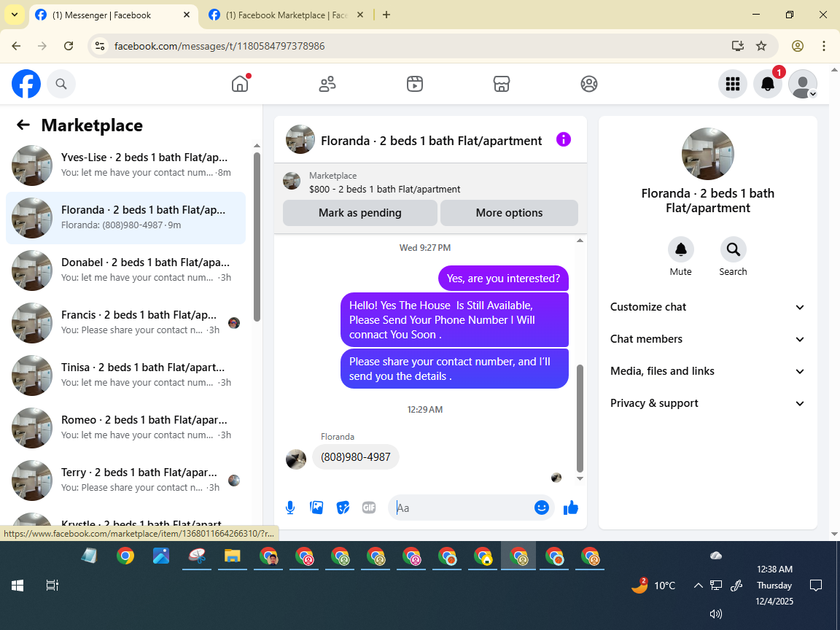Record a voice clip with microphone icon
The height and width of the screenshot is (630, 840).
coord(290,507)
